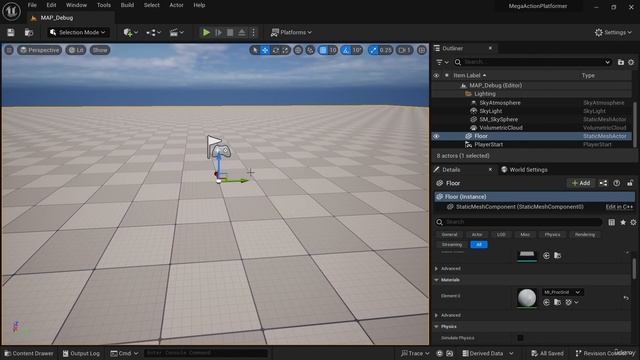Open the quick Add content dropdown
640x360 pixels.
[x=131, y=32]
